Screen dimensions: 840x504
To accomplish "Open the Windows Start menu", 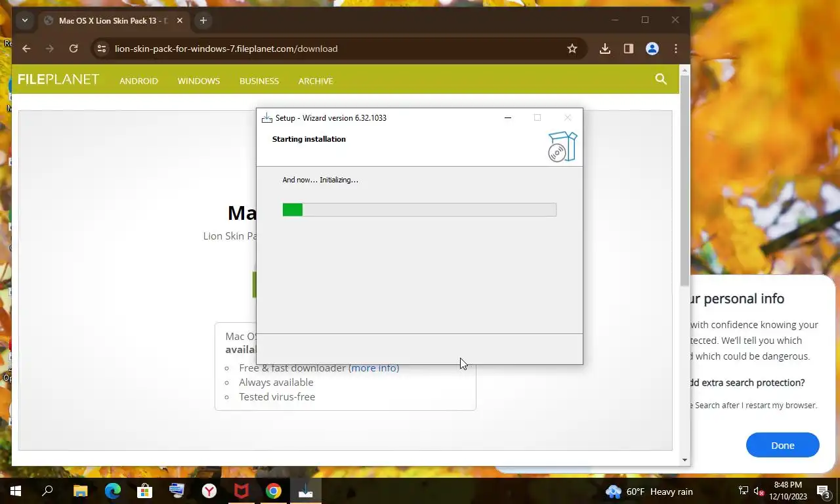I will [x=16, y=491].
